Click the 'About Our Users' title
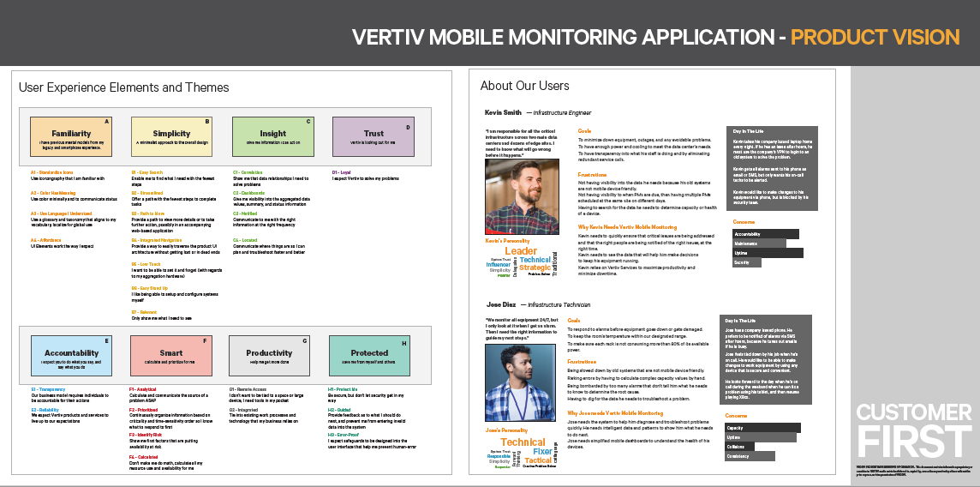This screenshot has height=487, width=980. click(525, 86)
